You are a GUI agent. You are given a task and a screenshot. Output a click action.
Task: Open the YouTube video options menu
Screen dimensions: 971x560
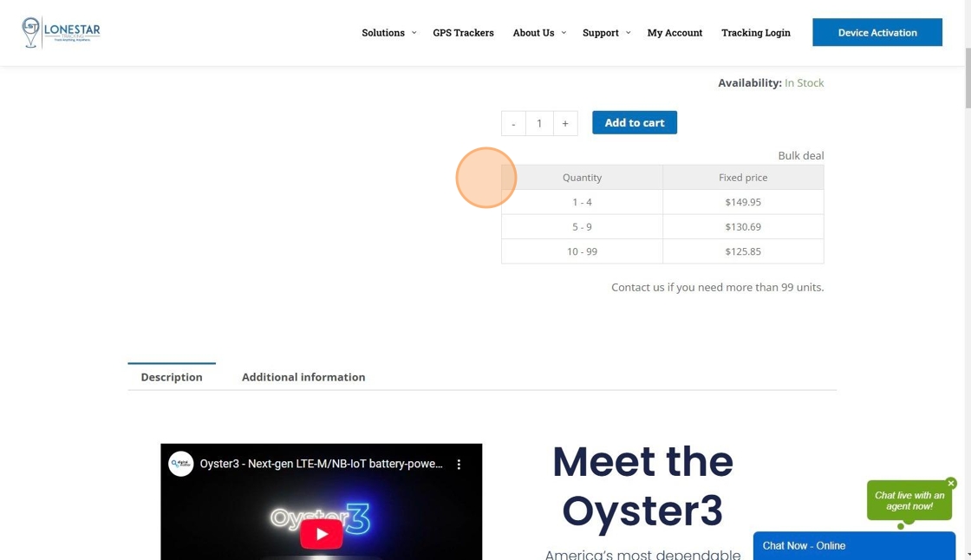[459, 464]
